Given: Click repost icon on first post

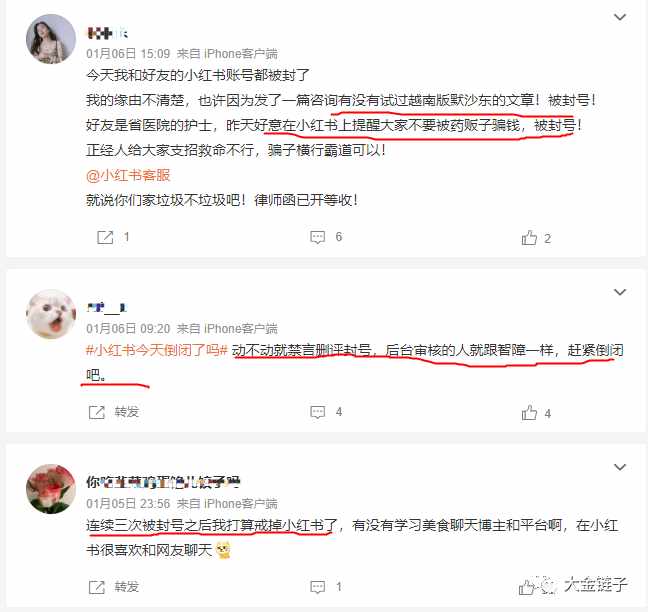Looking at the screenshot, I should (105, 237).
